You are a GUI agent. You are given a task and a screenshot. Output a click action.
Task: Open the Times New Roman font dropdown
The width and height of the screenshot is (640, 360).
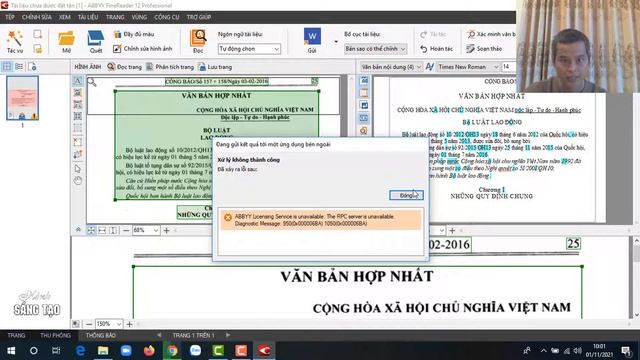[x=469, y=67]
